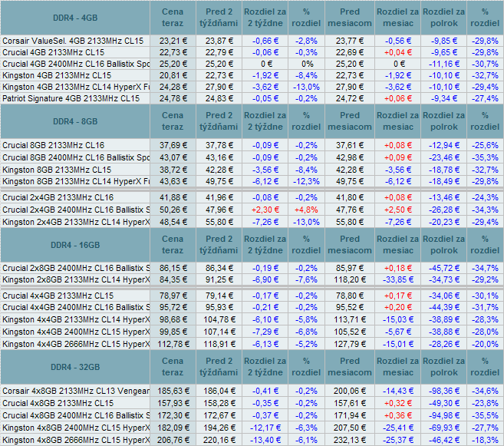Click the month-ago price "118,20 €"
504x446 pixels.
tap(350, 279)
